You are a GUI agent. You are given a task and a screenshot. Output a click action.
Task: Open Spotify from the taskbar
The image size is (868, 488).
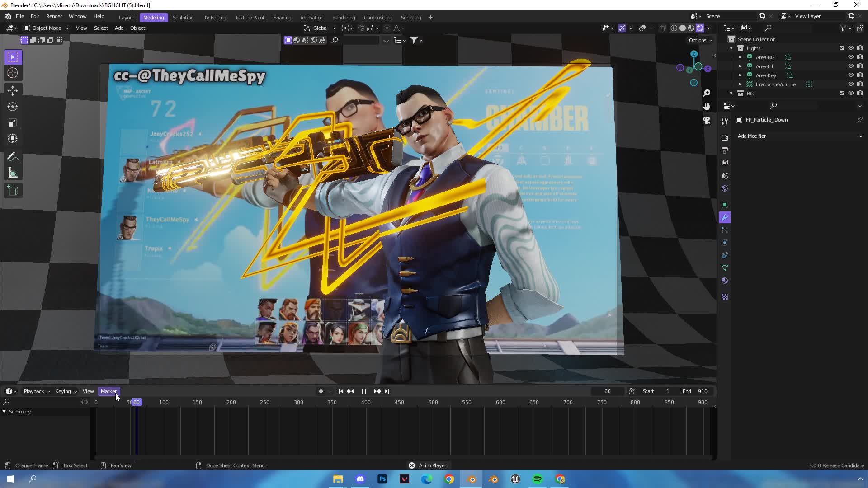click(537, 479)
